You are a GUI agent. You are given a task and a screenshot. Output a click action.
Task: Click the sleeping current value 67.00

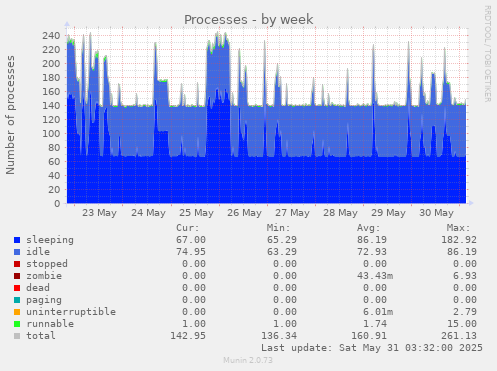pos(191,240)
